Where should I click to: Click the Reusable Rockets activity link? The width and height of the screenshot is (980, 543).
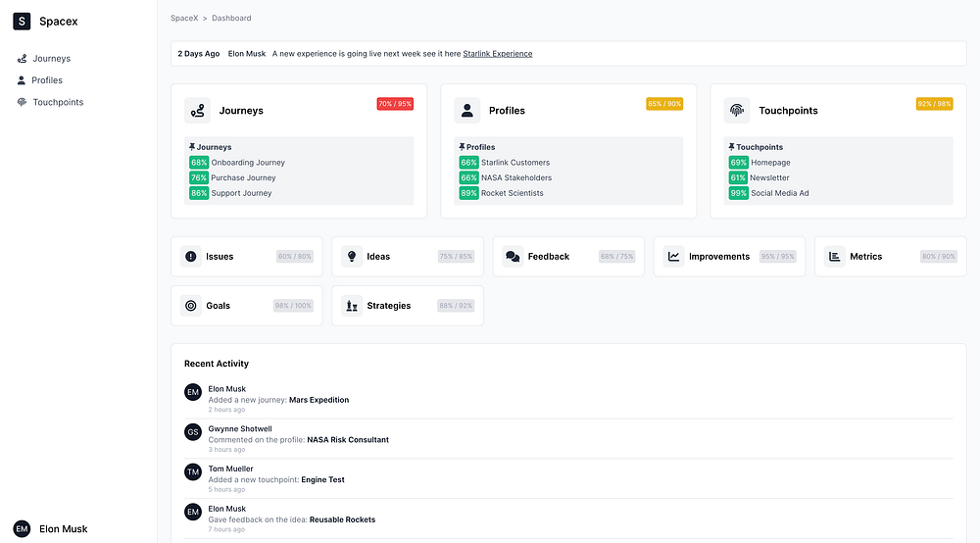coord(342,519)
